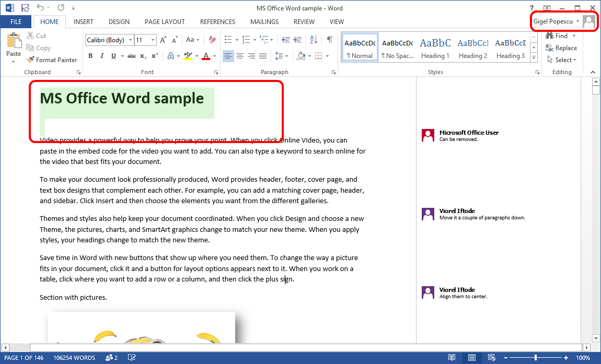
Task: Open the Paragraph dialog launcher
Action: pos(333,72)
